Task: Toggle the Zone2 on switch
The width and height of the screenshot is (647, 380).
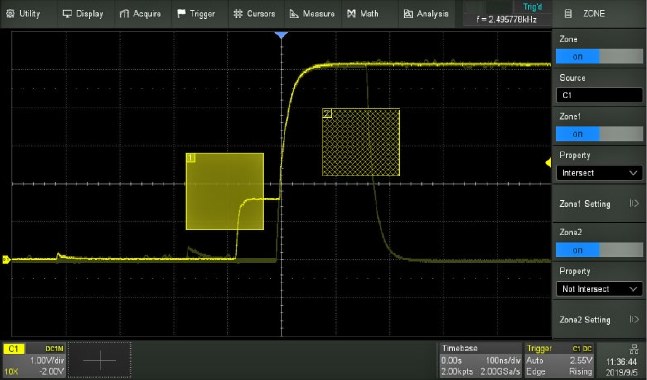Action: click(x=599, y=250)
